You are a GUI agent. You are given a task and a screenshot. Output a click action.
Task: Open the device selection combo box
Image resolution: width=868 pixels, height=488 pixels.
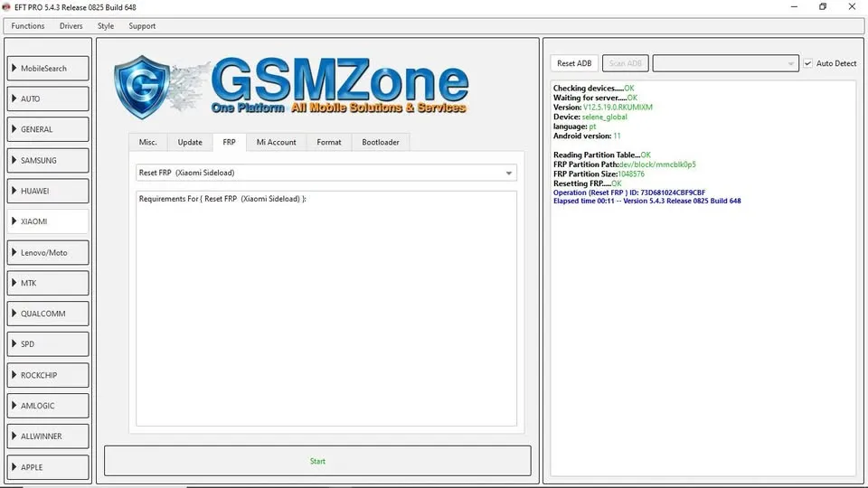pyautogui.click(x=725, y=63)
